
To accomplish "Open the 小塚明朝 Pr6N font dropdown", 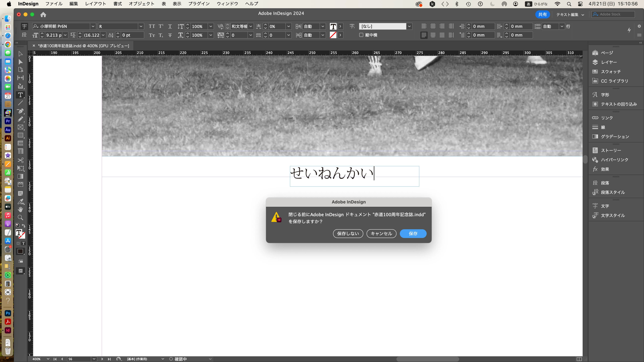I will [x=93, y=26].
